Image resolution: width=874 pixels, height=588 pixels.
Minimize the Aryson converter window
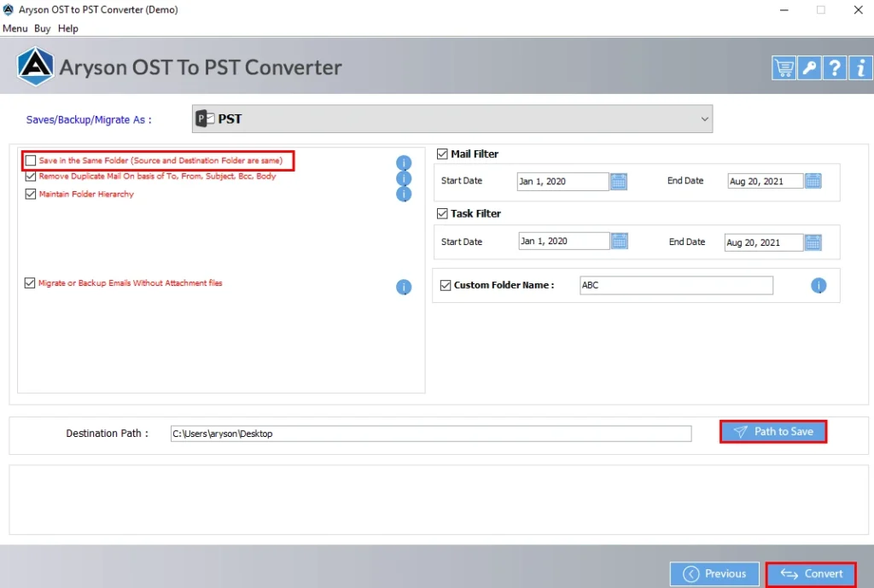[x=784, y=10]
